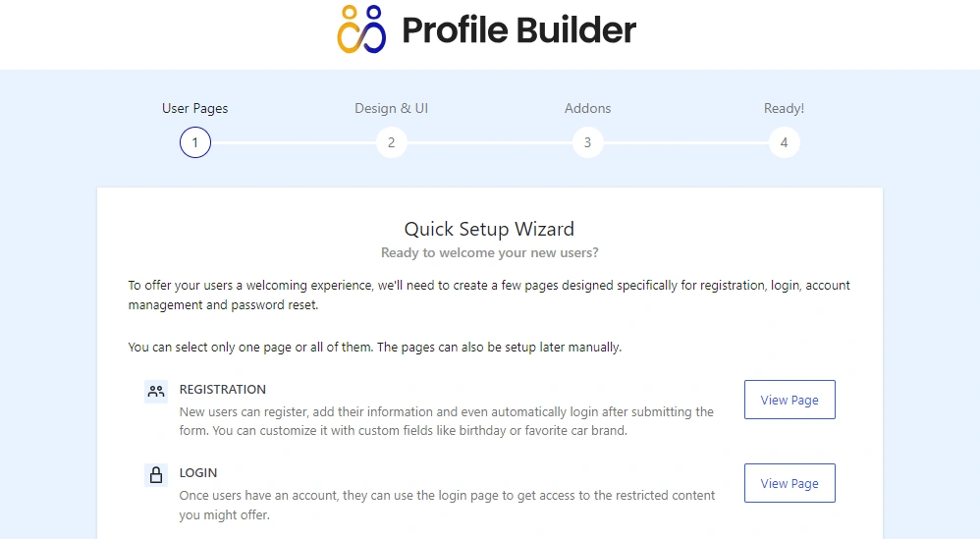
Task: View the Login page
Action: pos(789,483)
